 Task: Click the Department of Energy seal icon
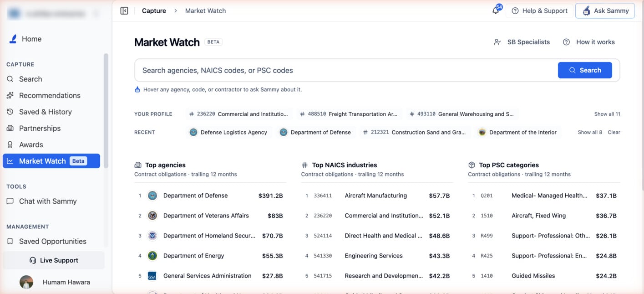(x=152, y=256)
